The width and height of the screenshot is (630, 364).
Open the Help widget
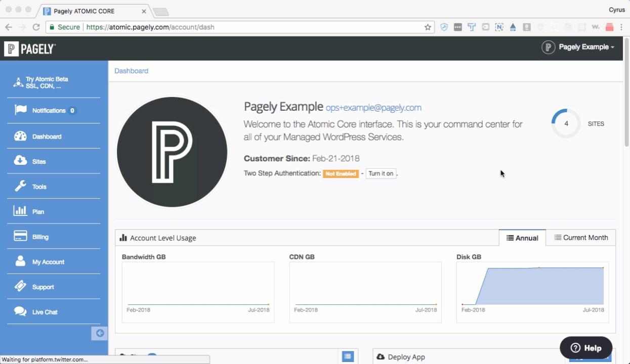[586, 348]
